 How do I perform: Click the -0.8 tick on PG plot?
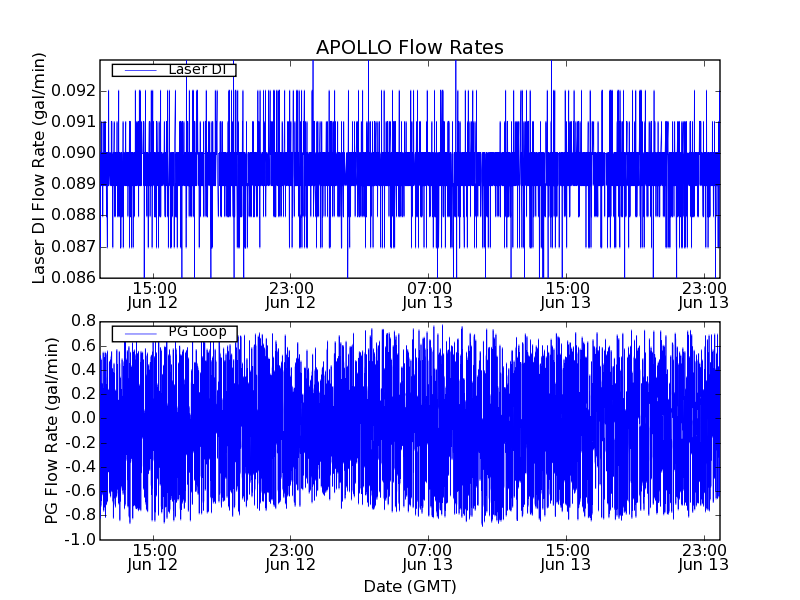point(81,515)
